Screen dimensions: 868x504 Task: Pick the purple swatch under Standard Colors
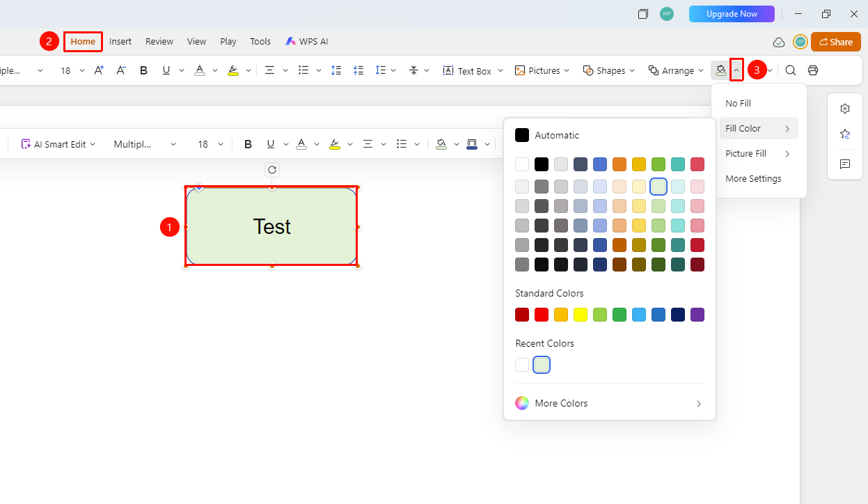click(x=697, y=315)
